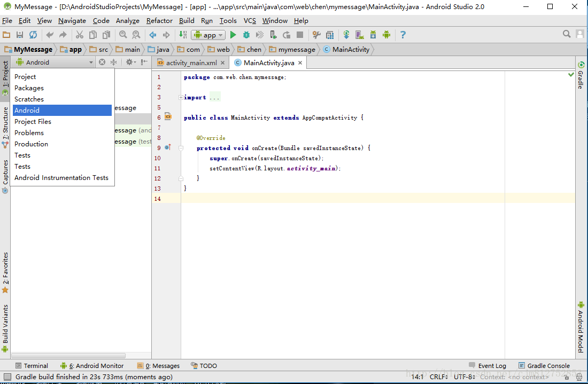Image resolution: width=588 pixels, height=384 pixels.
Task: Click the project panel horizontal scrollbar
Action: (x=68, y=355)
